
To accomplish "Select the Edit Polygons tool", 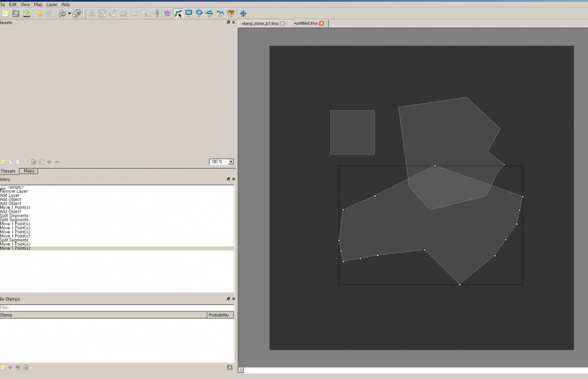I will tap(178, 13).
